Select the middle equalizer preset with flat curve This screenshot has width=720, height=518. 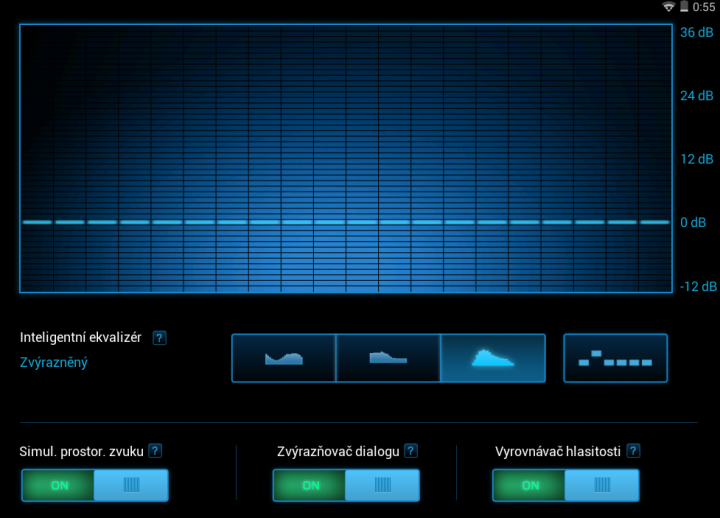pos(388,358)
